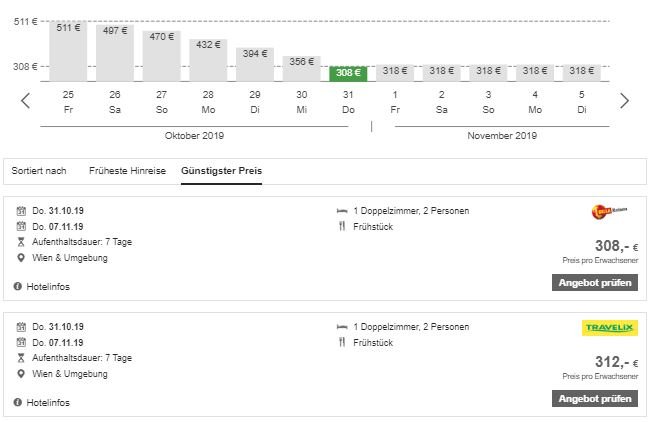Click the Travelix provider logo
This screenshot has width=656, height=422.
tap(609, 328)
